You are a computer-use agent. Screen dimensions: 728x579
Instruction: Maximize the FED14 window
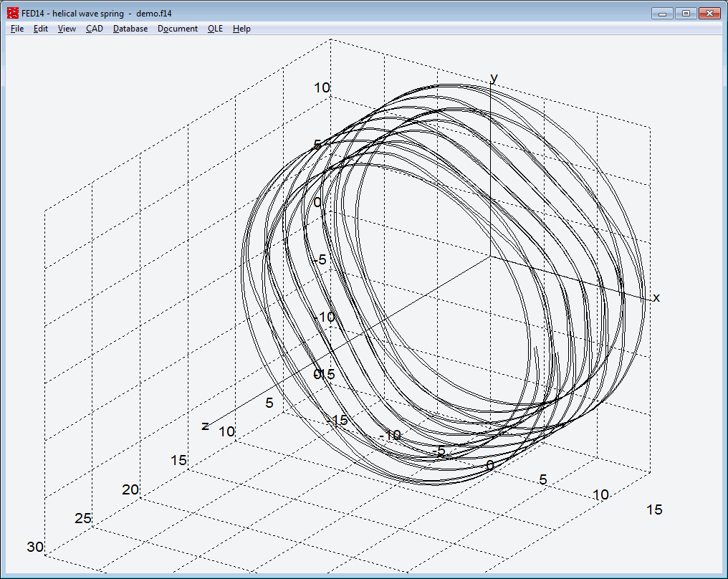point(686,14)
